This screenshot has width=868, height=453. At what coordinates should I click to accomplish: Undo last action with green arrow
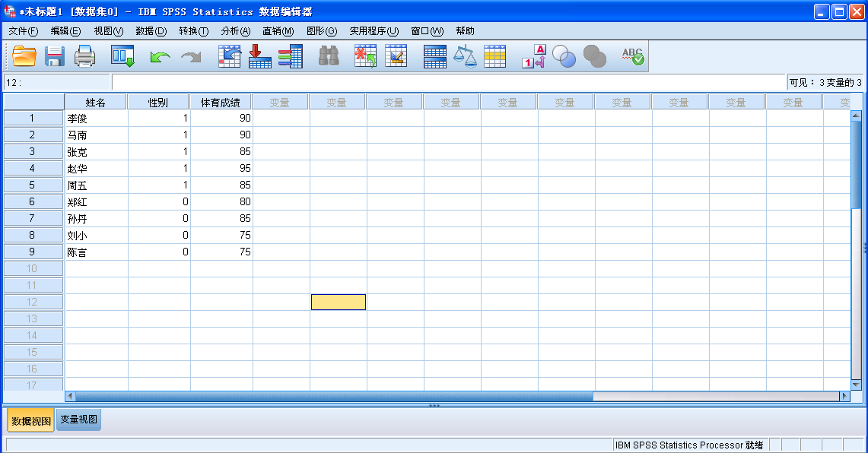click(160, 56)
